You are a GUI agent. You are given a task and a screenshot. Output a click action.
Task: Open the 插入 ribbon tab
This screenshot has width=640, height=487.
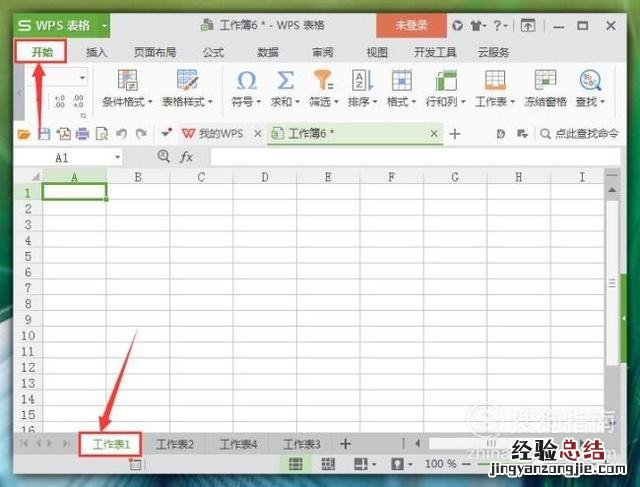coord(97,52)
